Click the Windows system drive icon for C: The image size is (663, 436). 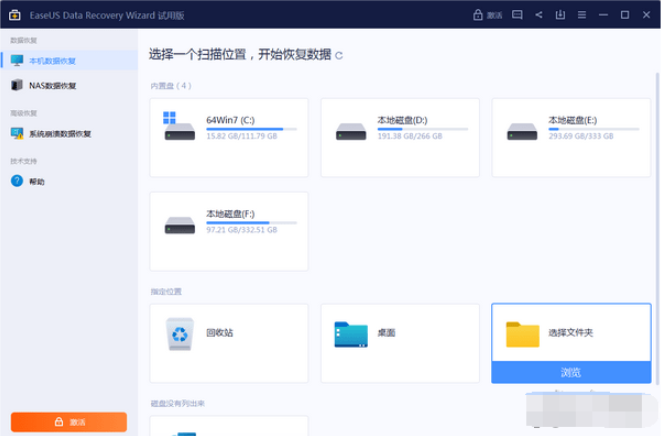click(179, 126)
